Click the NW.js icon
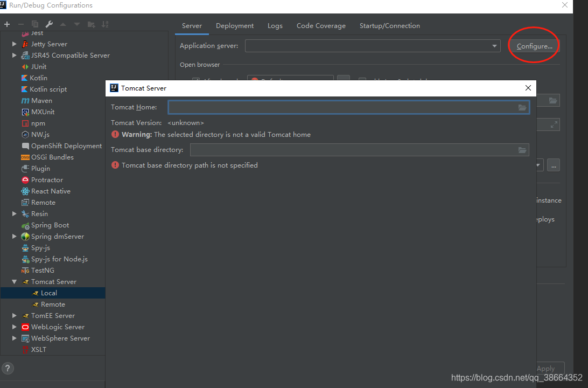588x388 pixels. point(25,135)
